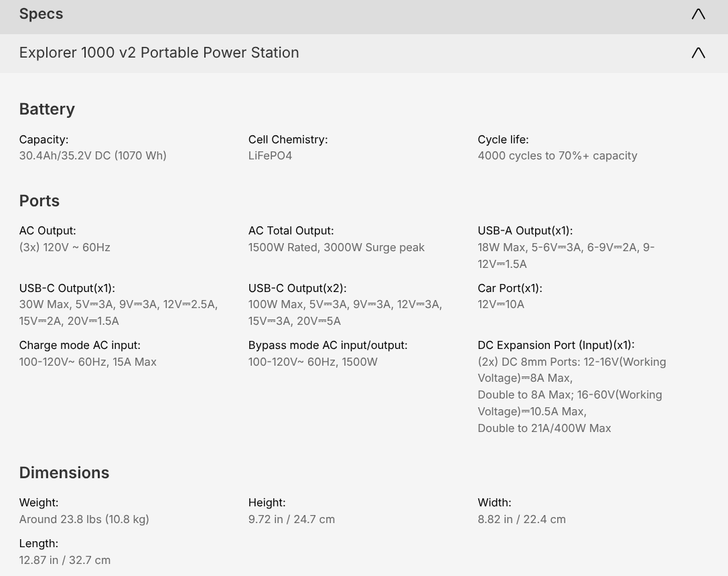Click the 4000 cycles cycle life text
728x576 pixels.
pos(557,156)
